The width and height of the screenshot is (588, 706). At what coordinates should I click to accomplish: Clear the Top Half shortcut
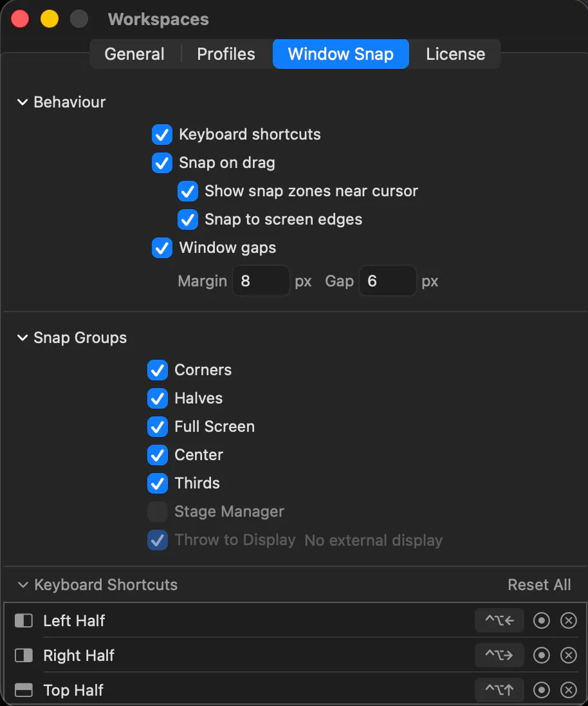569,690
